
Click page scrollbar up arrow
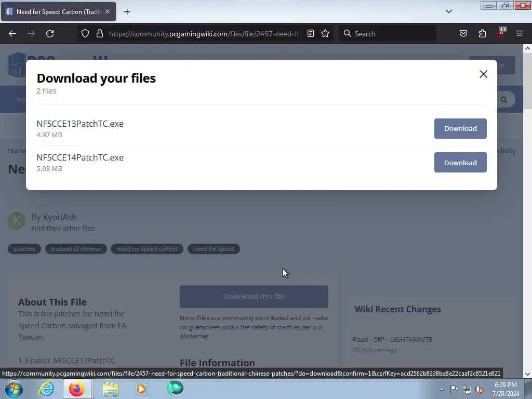pos(527,48)
